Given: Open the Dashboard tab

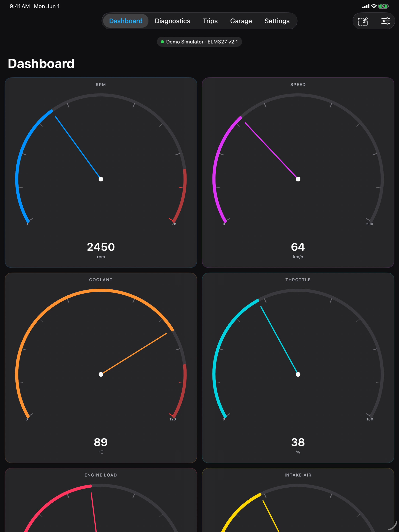Looking at the screenshot, I should (126, 21).
